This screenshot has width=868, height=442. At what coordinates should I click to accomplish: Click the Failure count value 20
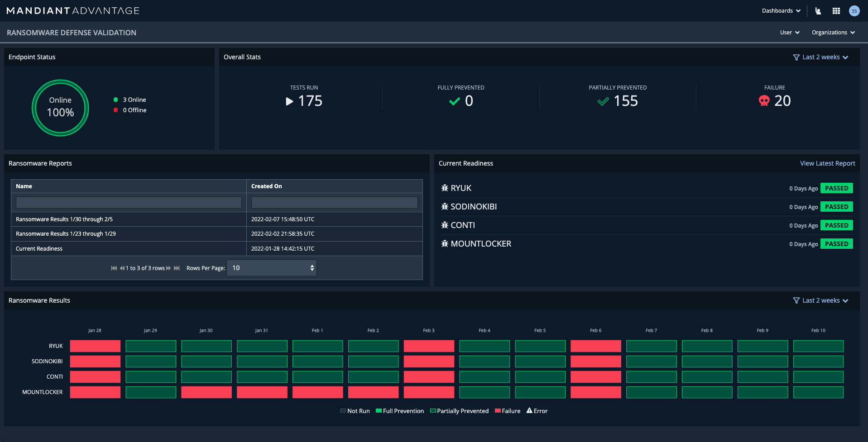(x=782, y=101)
